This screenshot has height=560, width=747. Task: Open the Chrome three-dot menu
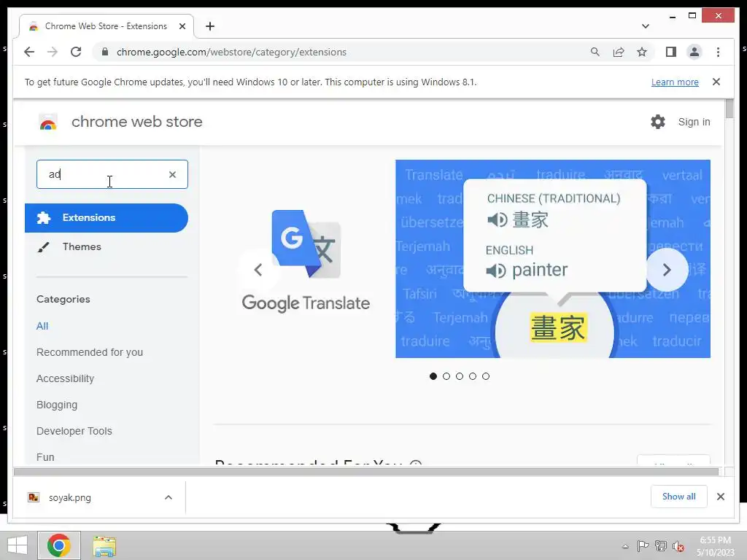click(x=718, y=52)
